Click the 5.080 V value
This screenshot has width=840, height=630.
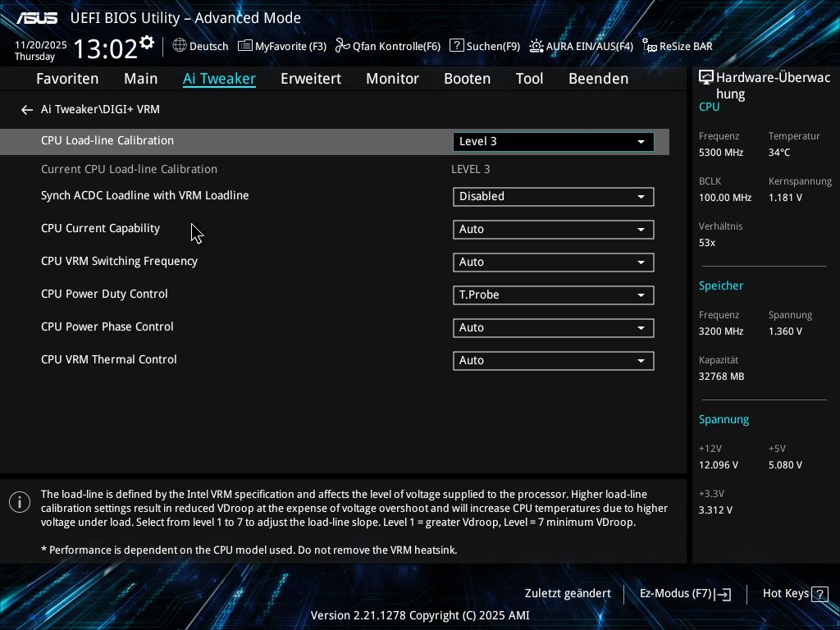[x=785, y=465]
